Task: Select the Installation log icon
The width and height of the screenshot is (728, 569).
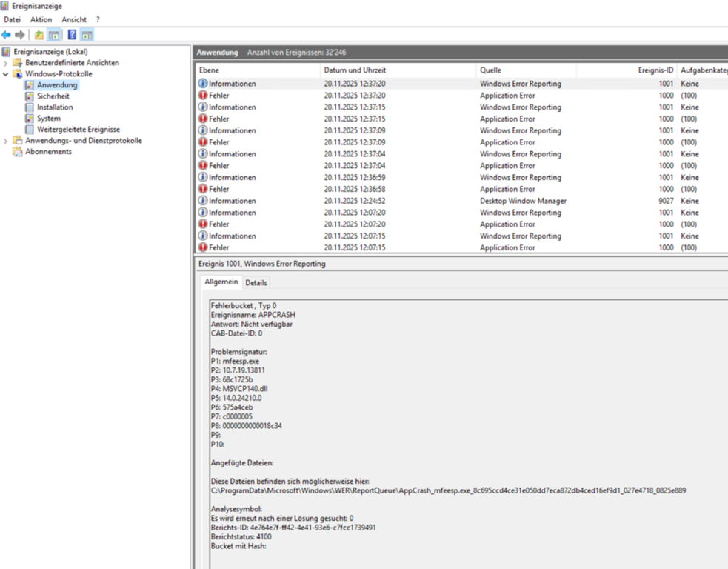Action: point(30,107)
